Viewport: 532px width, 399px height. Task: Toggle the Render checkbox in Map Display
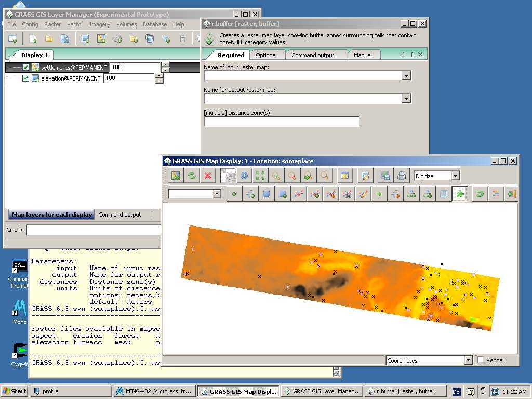click(481, 360)
